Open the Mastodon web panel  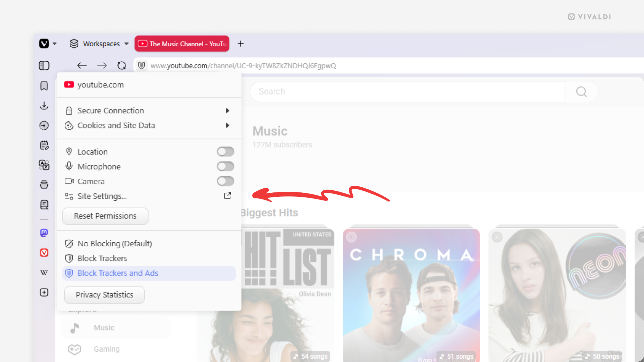coord(44,233)
